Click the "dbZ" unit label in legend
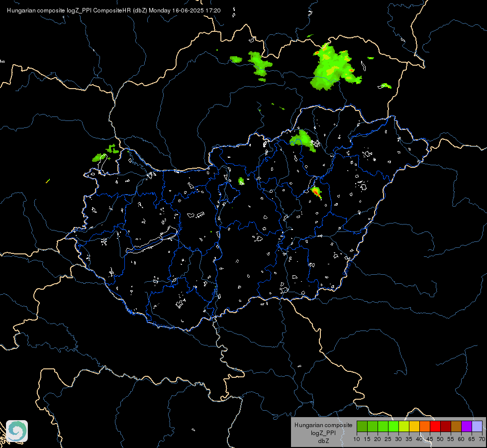Screen dimensions: 487x448 pyautogui.click(x=323, y=441)
